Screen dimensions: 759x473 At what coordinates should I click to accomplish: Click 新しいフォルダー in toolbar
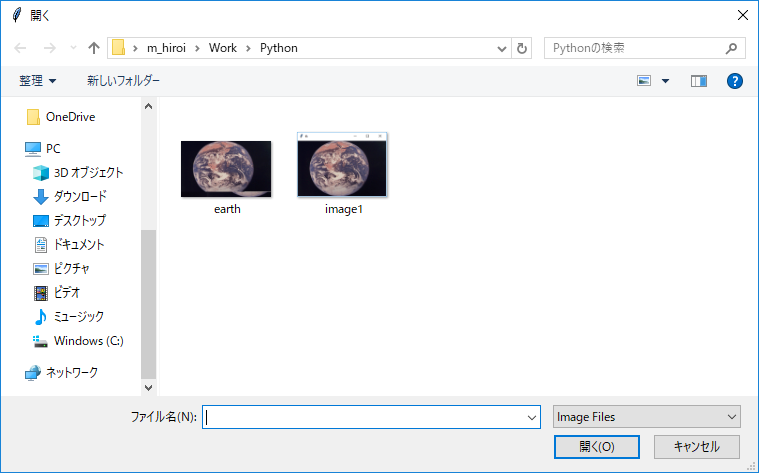click(x=123, y=80)
